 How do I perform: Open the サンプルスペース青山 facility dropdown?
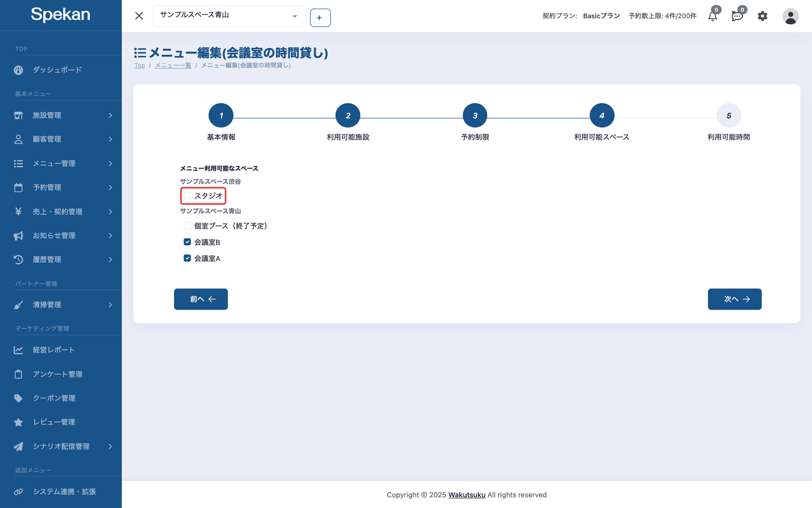pyautogui.click(x=229, y=16)
